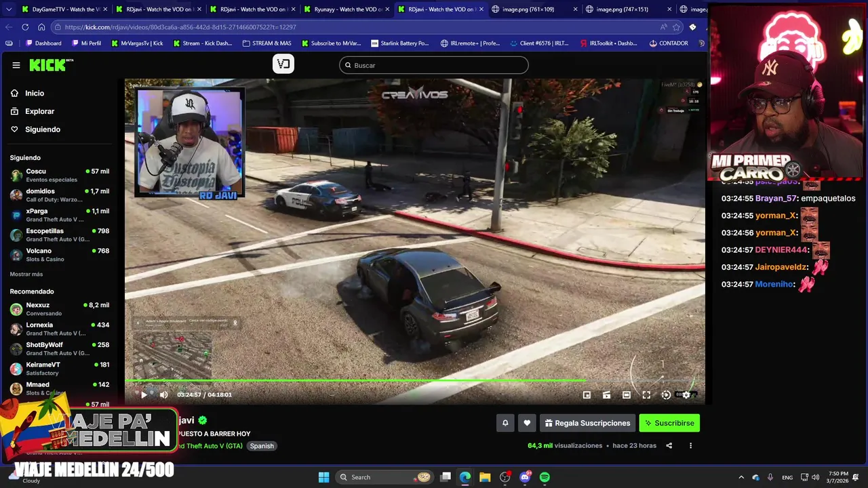The image size is (868, 488).
Task: Open Escopetillas followed channel
Action: 60,235
